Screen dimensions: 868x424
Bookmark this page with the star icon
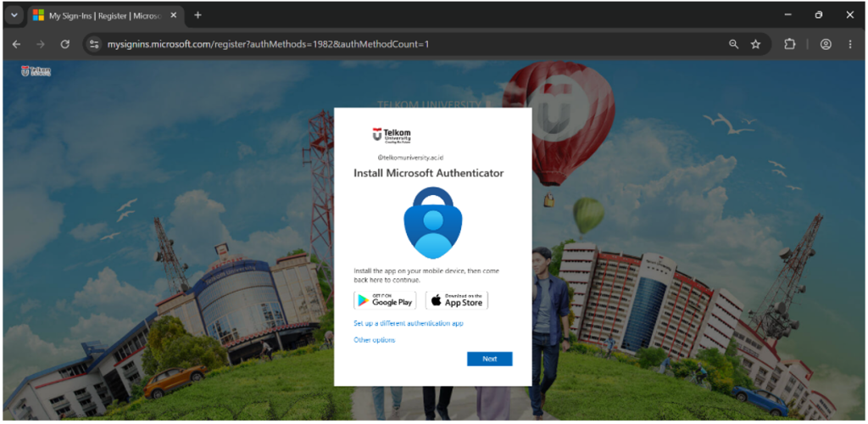(755, 44)
